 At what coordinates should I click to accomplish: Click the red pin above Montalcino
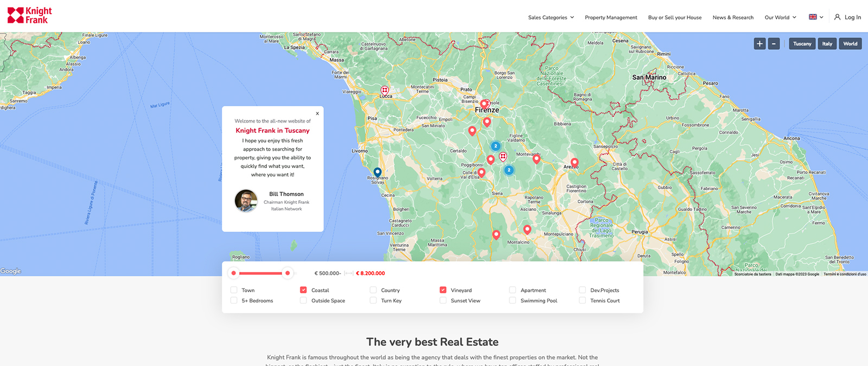coord(527,230)
